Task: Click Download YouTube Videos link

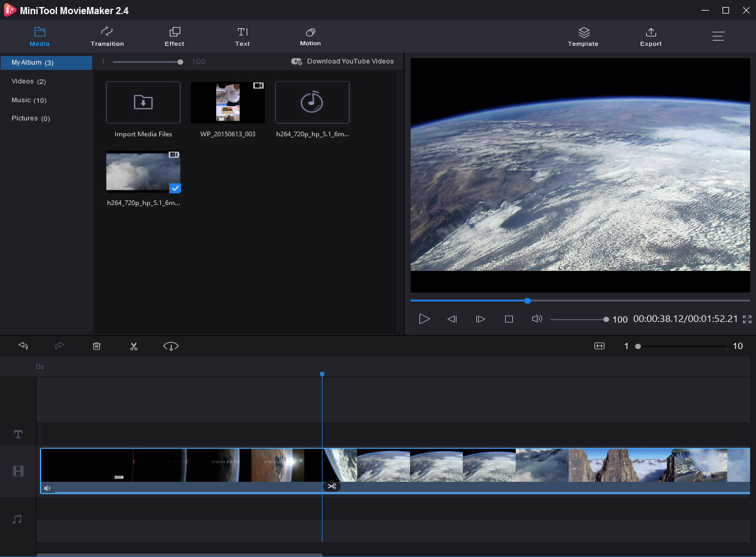Action: click(x=342, y=61)
